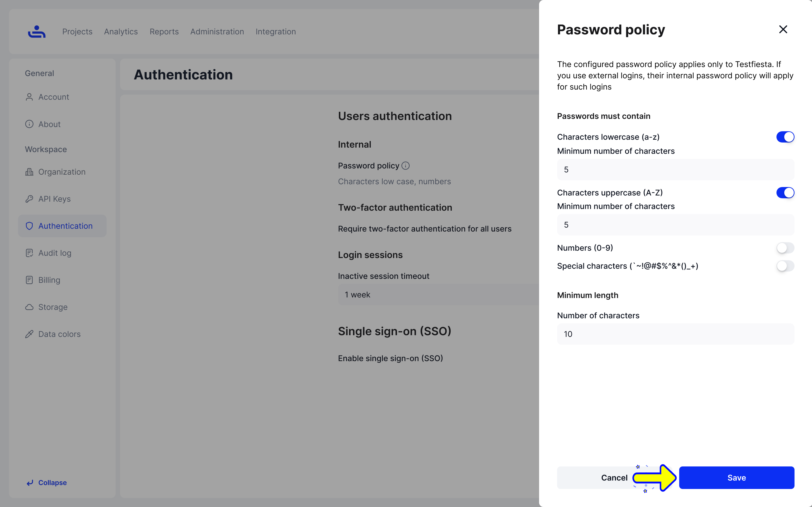The height and width of the screenshot is (507, 812).
Task: Click the Account person icon in sidebar
Action: tap(29, 97)
